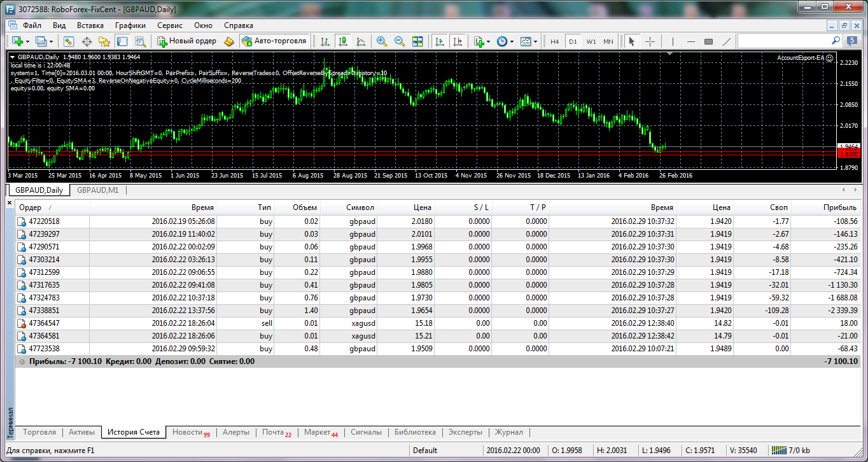Select the cursor arrow tool
Screen dimensions: 868x462
[632, 41]
